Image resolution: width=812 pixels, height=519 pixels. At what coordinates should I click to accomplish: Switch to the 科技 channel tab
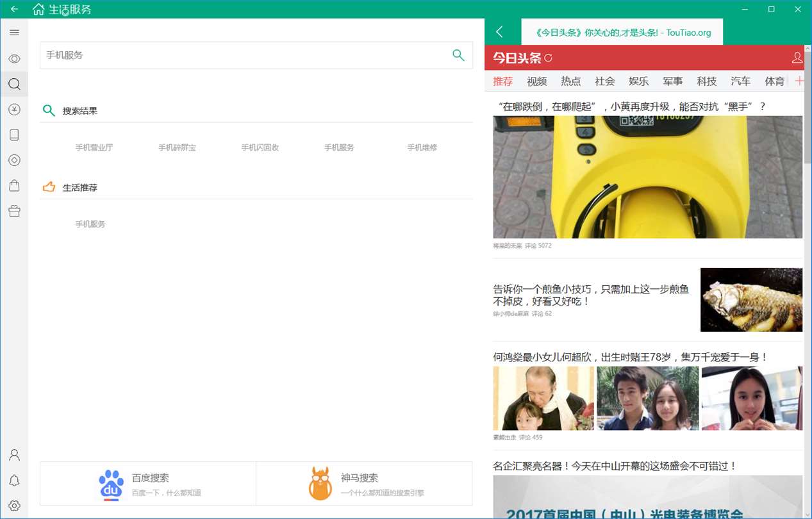(x=707, y=81)
